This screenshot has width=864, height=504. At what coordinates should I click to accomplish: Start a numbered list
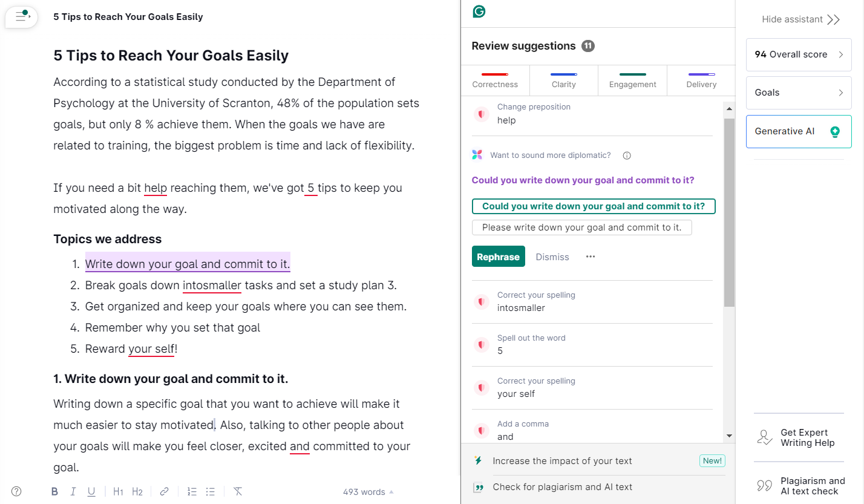(x=192, y=492)
